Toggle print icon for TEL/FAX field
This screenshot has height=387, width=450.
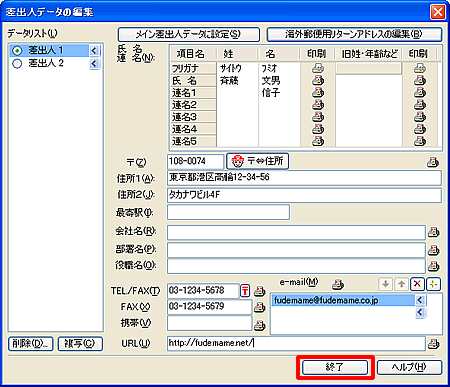point(259,291)
